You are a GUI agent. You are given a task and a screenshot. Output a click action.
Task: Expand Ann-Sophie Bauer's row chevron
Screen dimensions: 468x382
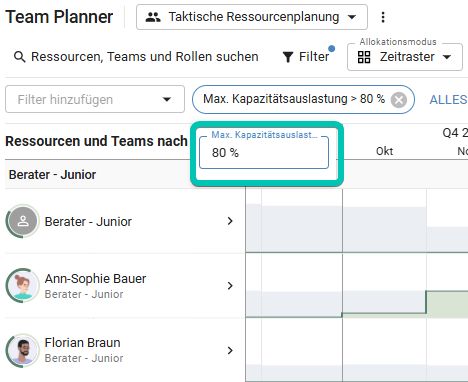point(230,286)
